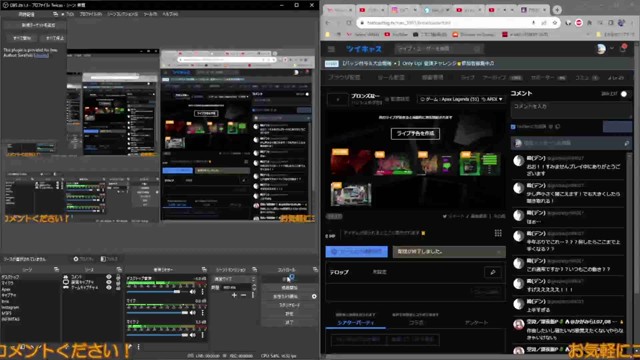Lock the コメント source
Screen dimensions: 640x360
pos(118,277)
